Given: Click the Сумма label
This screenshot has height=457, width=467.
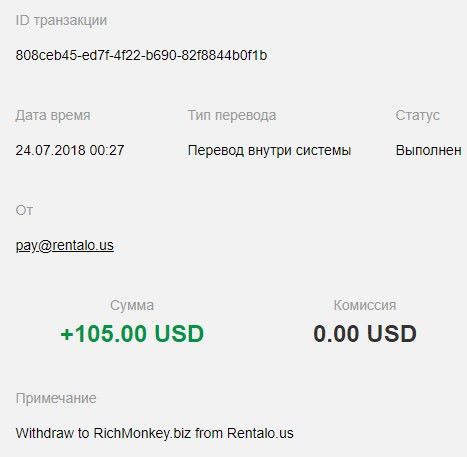Looking at the screenshot, I should click(x=132, y=305).
